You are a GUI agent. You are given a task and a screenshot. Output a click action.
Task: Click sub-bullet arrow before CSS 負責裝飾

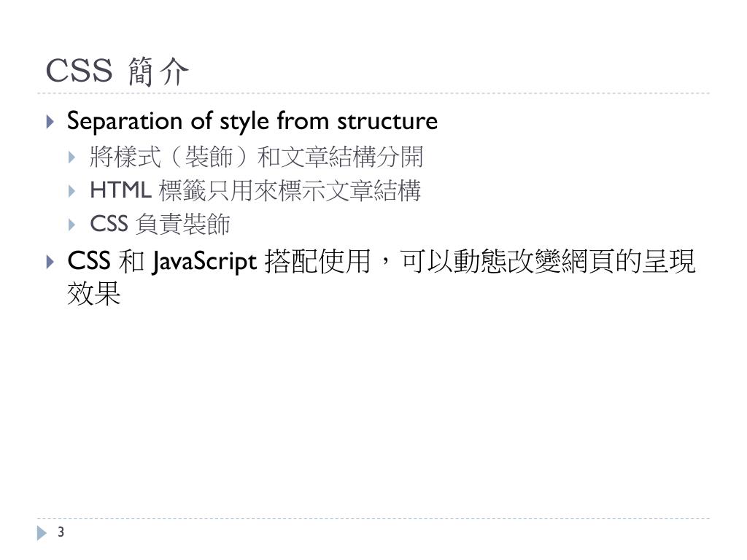[72, 225]
